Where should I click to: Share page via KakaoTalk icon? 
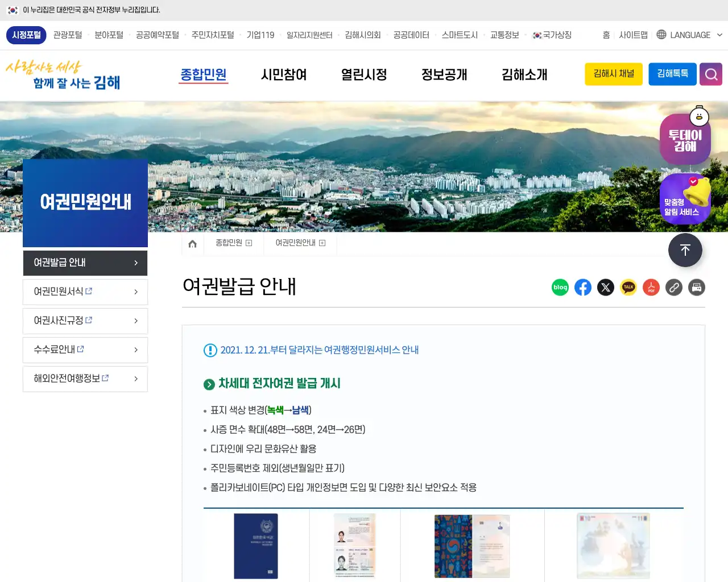click(628, 288)
